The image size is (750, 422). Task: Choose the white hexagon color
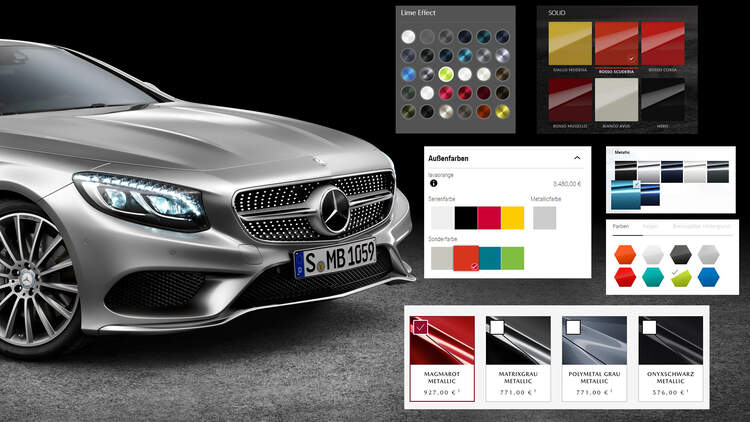pos(653,254)
